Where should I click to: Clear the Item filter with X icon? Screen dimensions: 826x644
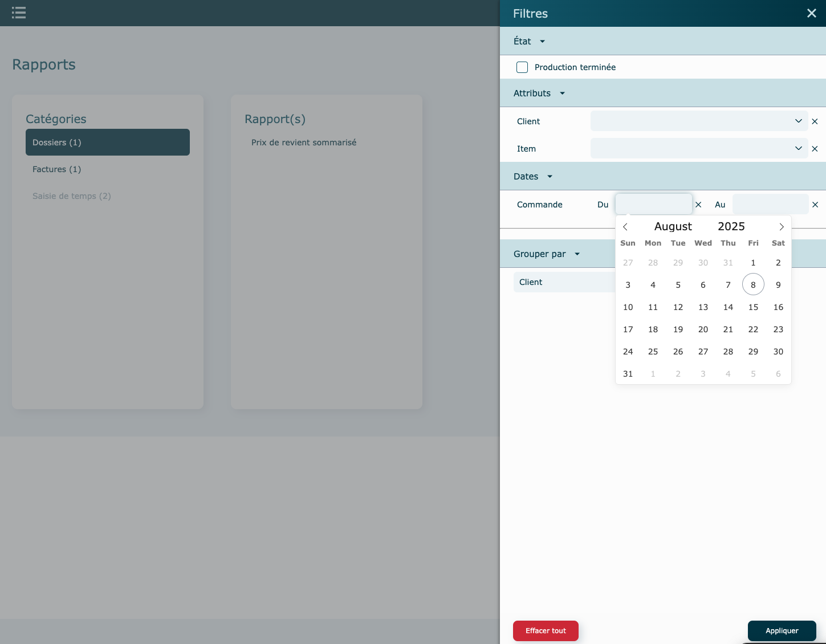pos(815,149)
